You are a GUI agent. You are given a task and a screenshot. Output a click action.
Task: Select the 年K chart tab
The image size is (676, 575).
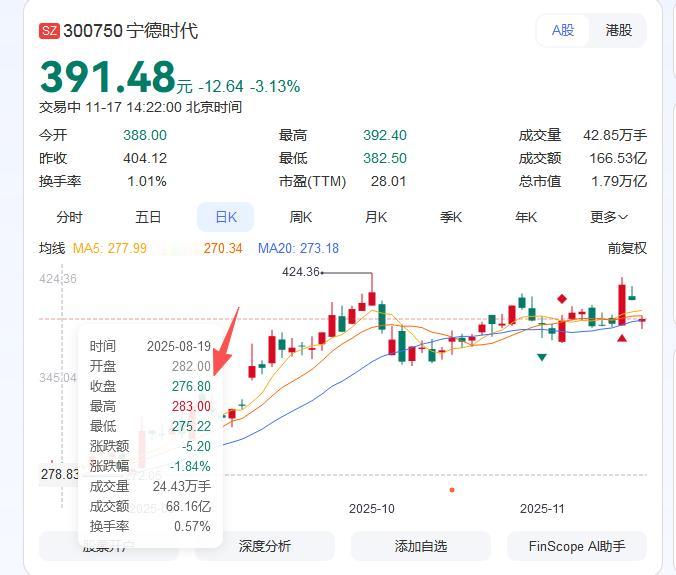point(526,217)
